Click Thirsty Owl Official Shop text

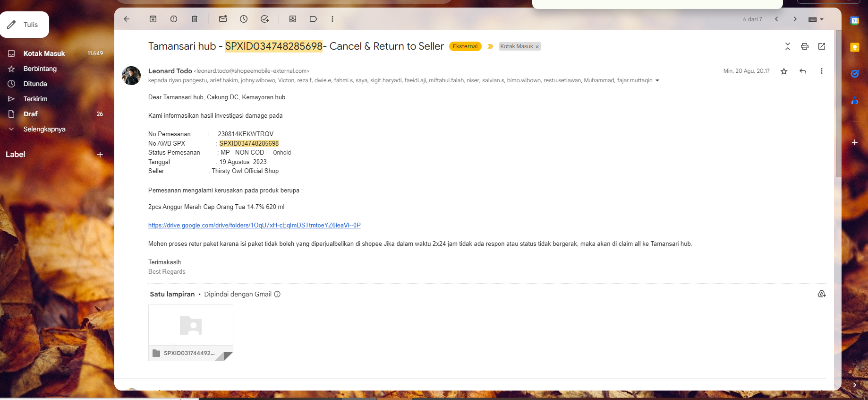[x=245, y=171]
